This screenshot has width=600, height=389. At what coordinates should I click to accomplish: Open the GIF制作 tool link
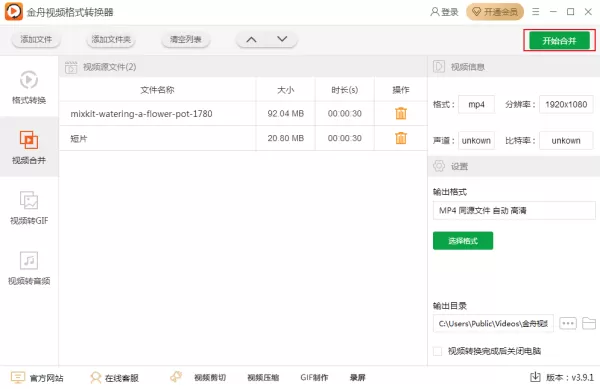(x=314, y=378)
